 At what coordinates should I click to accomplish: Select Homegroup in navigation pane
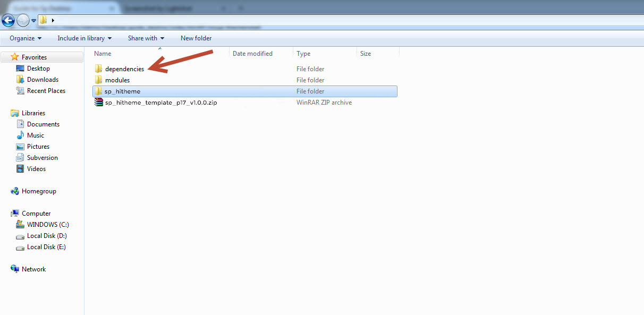point(39,191)
